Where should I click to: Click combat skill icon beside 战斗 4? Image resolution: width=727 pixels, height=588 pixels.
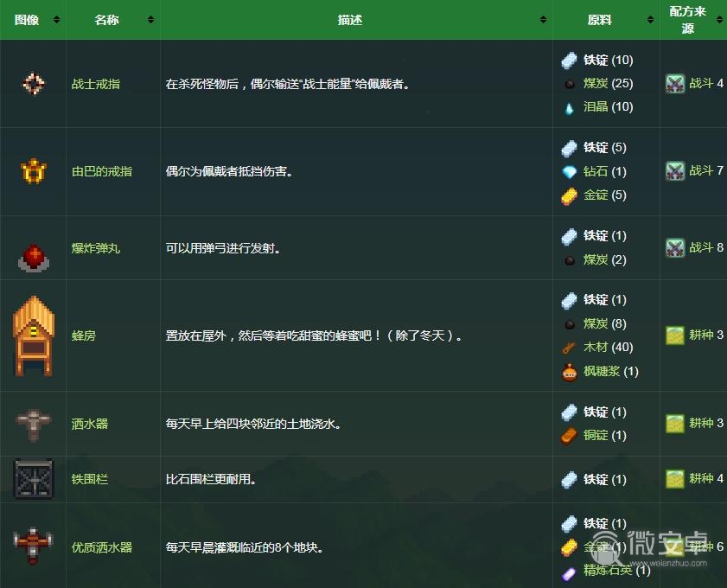coord(675,84)
